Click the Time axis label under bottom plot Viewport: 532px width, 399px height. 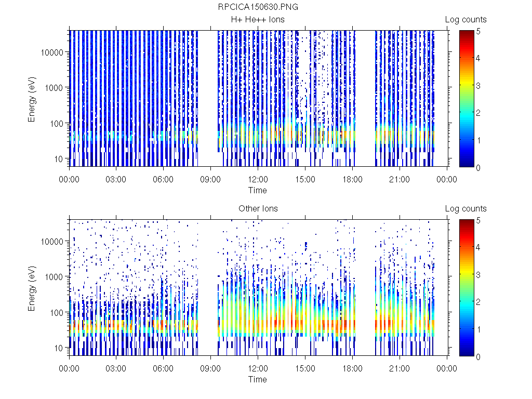258,379
